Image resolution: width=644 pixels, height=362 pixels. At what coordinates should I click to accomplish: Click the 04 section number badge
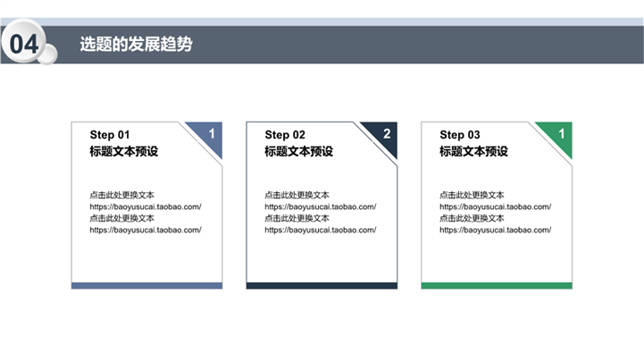[x=24, y=44]
